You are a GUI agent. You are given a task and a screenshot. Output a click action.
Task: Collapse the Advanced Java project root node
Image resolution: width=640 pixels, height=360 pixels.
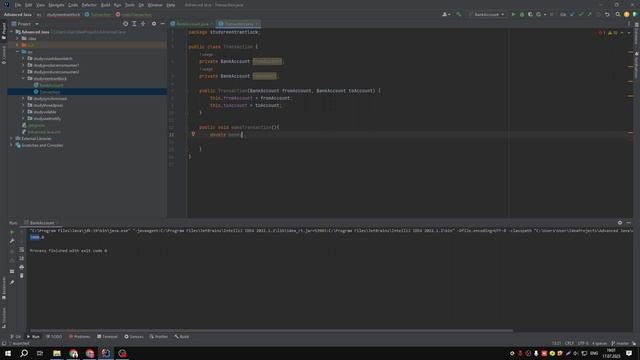click(12, 32)
